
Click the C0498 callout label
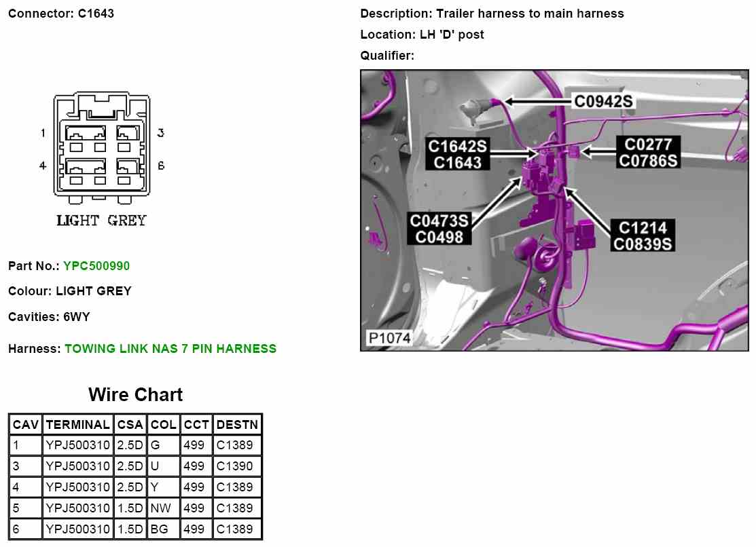click(x=439, y=237)
